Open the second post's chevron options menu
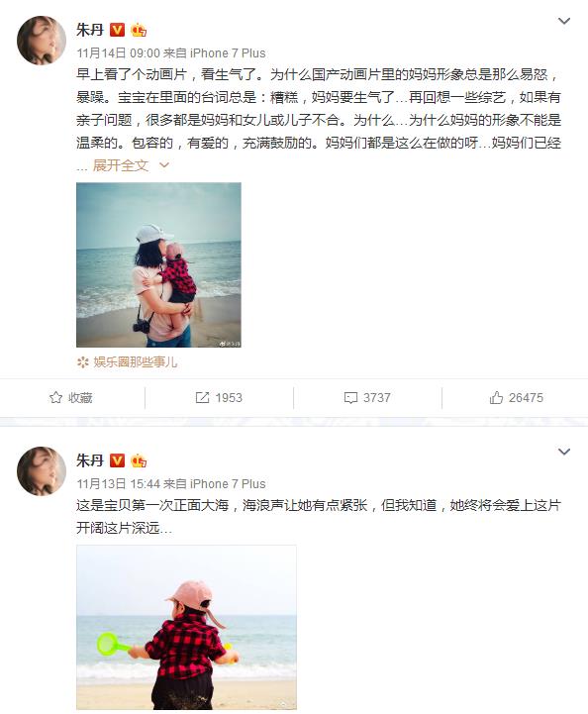The image size is (588, 714). pos(564,452)
